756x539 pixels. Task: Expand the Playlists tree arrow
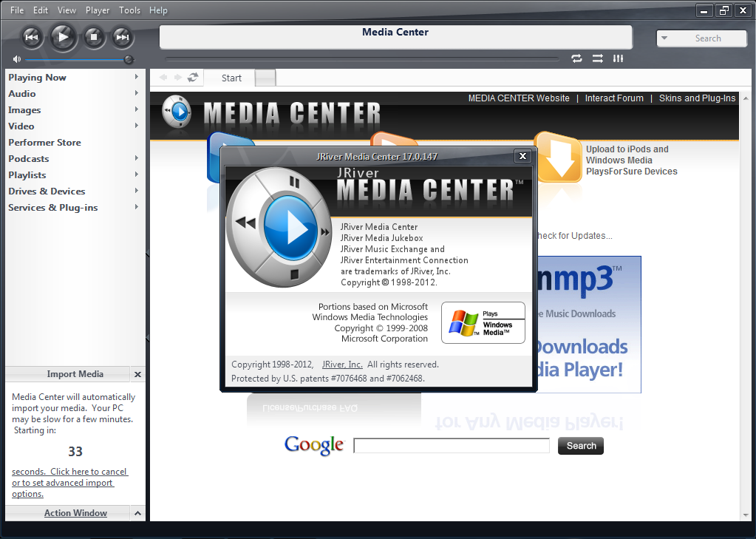click(137, 174)
